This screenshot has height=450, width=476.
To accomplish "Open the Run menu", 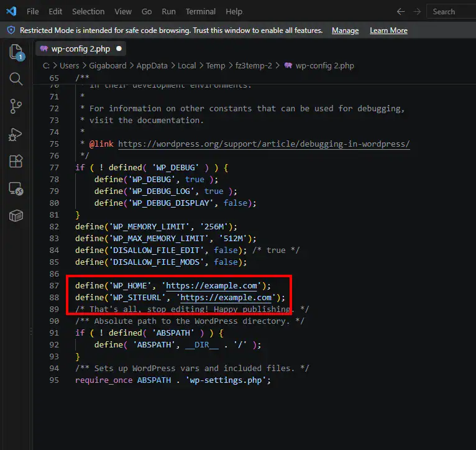I will tap(168, 12).
